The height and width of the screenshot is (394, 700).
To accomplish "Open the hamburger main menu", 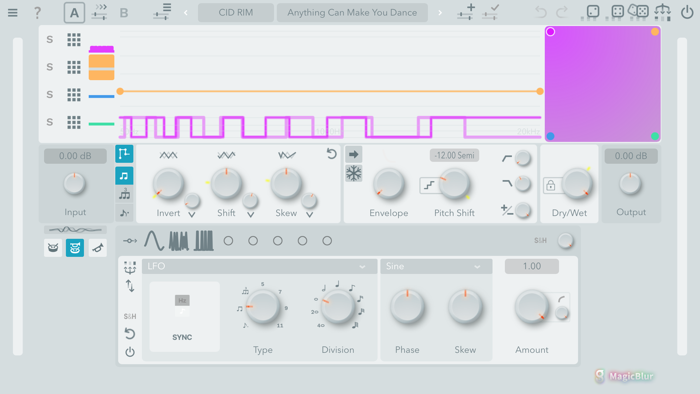I will pyautogui.click(x=12, y=12).
